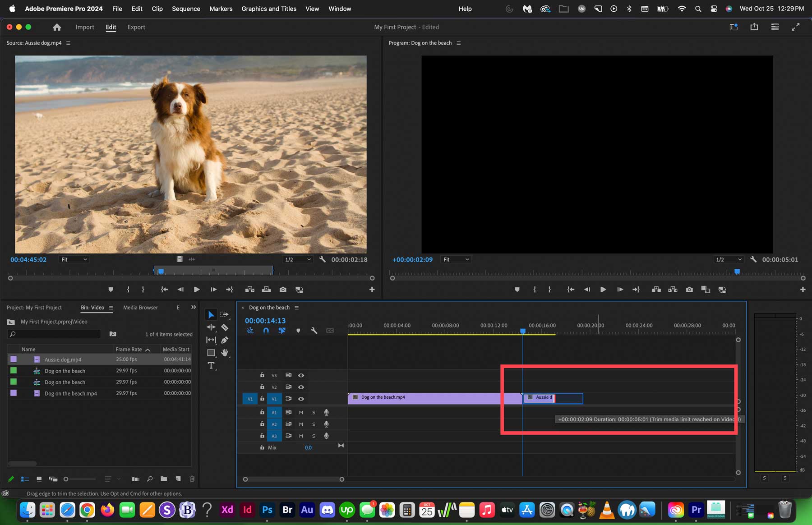Viewport: 812px width, 525px height.
Task: Open the Source monitor Fit zoom dropdown
Action: tap(74, 259)
